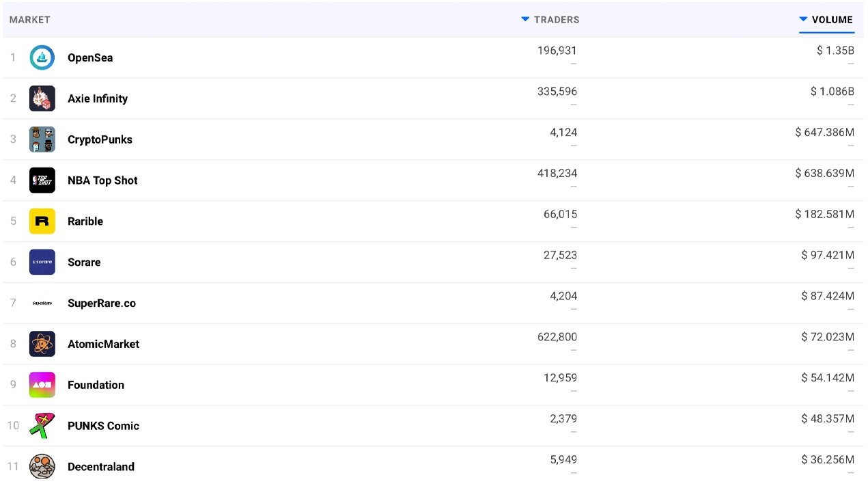Click the traders count 27,523
The image size is (868, 486).
[x=560, y=255]
